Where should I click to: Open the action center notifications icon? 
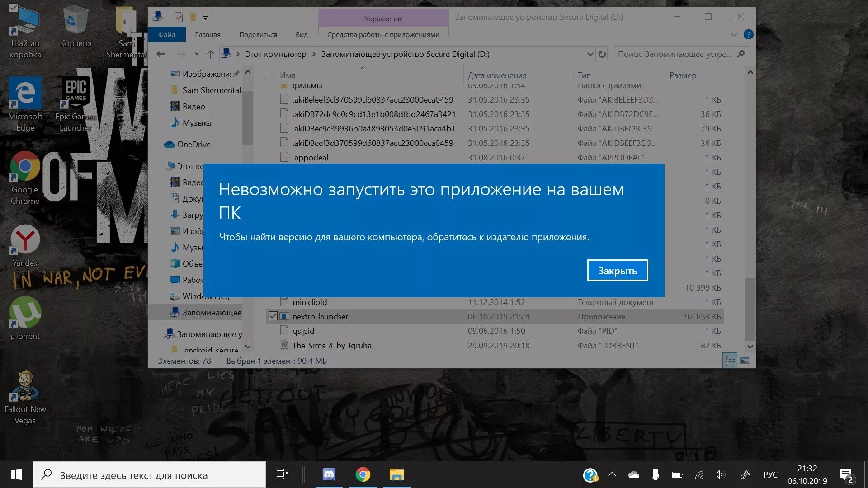click(846, 475)
